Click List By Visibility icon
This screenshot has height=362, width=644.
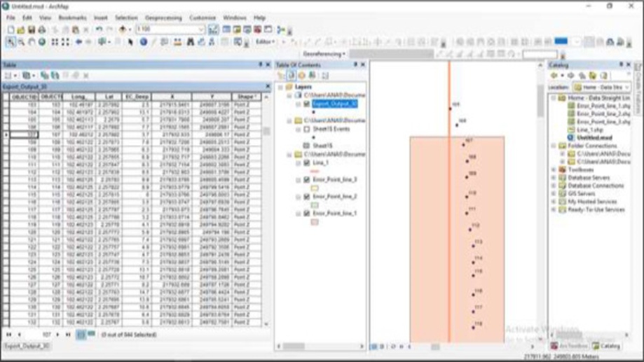click(302, 76)
